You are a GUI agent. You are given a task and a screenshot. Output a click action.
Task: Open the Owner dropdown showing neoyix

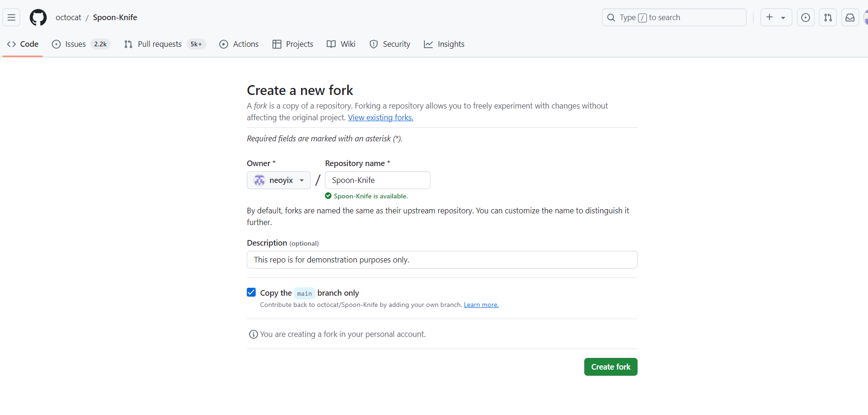click(279, 180)
